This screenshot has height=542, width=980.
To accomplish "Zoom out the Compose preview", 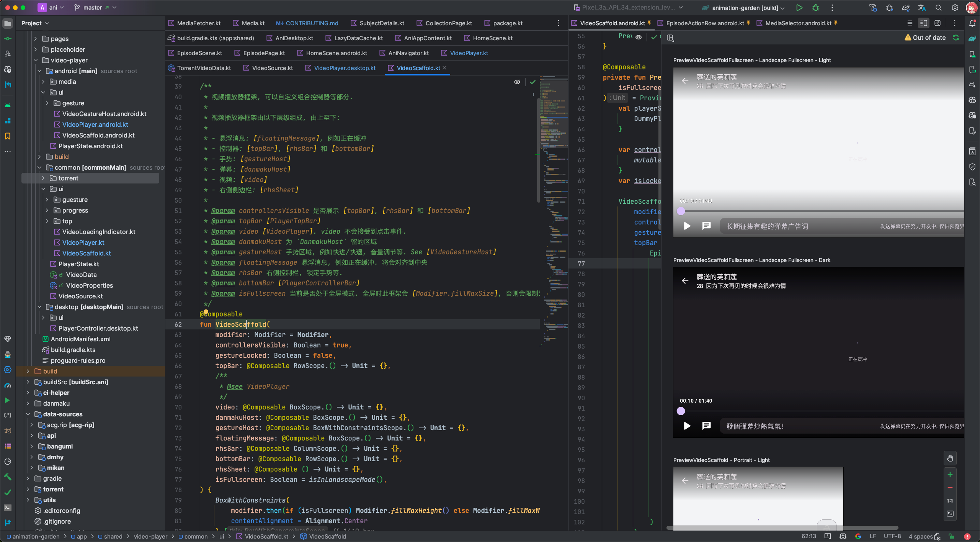I will (x=950, y=488).
